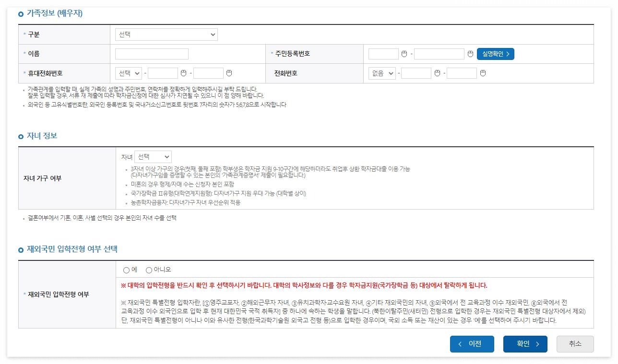Click the clock icon beside 전화번호 last field
Viewport: 618px width, 364px height.
(482, 73)
